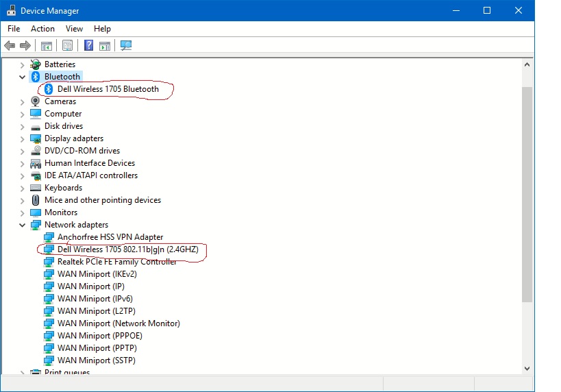Select WAN Miniport (Network Monitor)
The width and height of the screenshot is (561, 392).
point(119,323)
